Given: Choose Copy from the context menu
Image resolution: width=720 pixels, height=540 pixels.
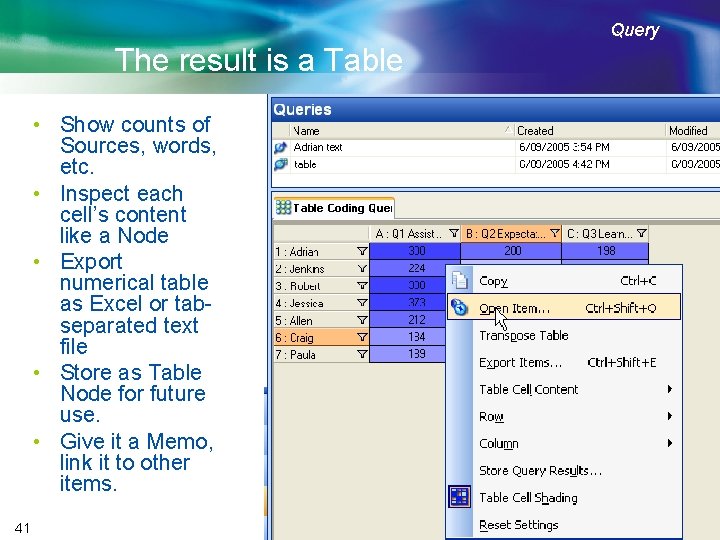Looking at the screenshot, I should tap(564, 281).
